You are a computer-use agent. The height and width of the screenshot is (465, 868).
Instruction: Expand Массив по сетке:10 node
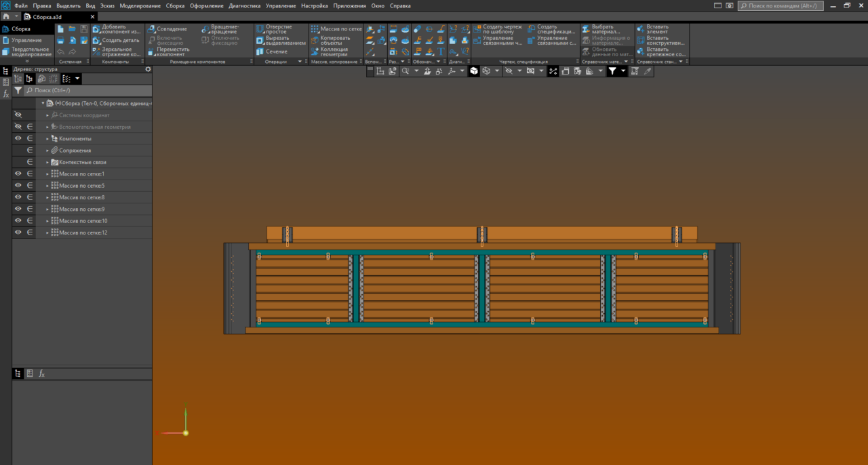(x=47, y=221)
